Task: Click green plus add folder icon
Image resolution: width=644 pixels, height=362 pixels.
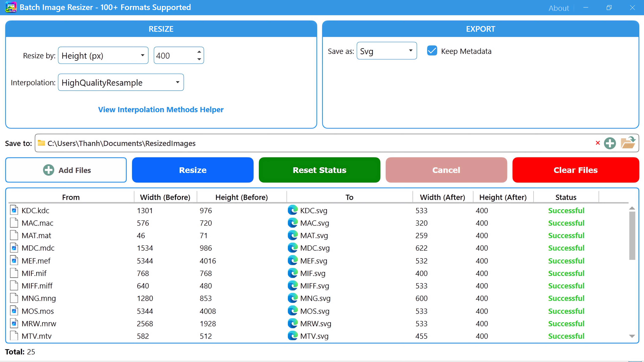Action: tap(610, 143)
